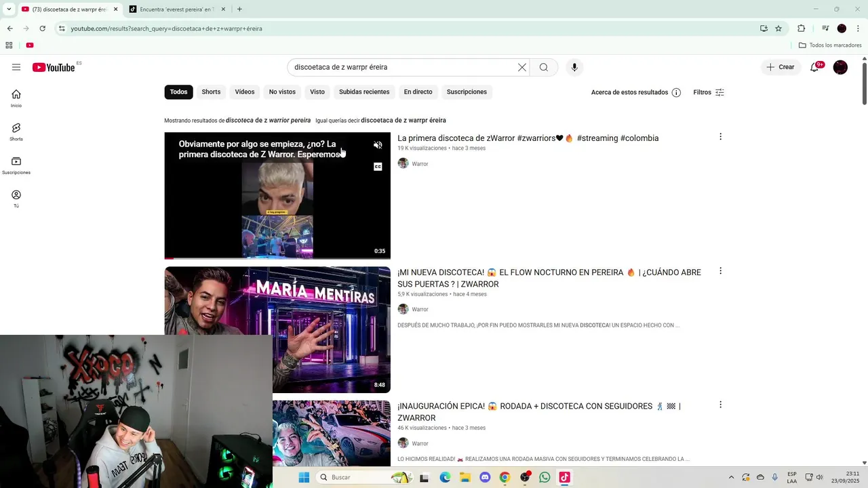The height and width of the screenshot is (488, 868).
Task: Select the Vídeos filter chip
Action: click(x=245, y=92)
